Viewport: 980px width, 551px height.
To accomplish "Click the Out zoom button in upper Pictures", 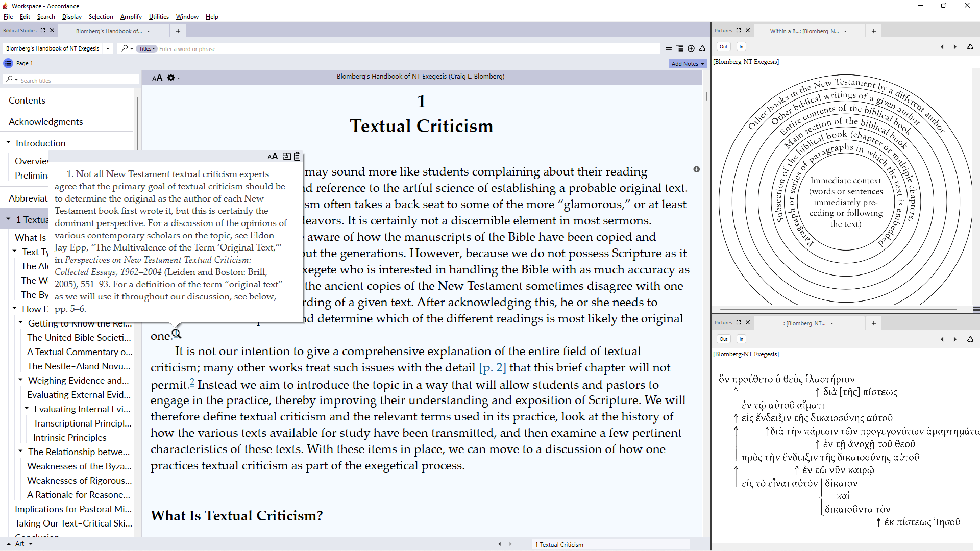I will click(723, 47).
